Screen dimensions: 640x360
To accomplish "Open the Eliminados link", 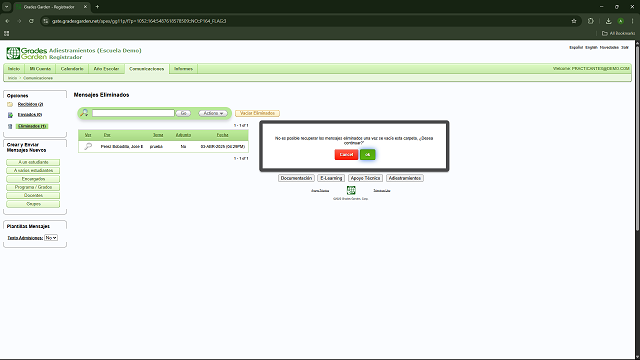I will (32, 126).
